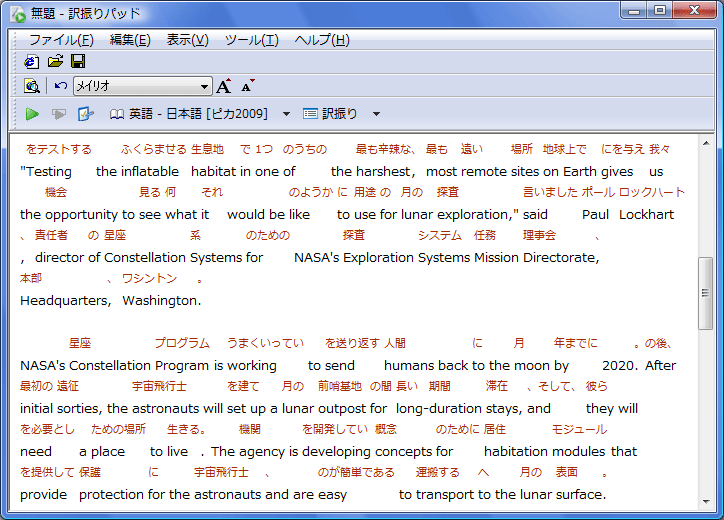Click the annotation ポール ロックハート
Screen dimensions: 724x520
pyautogui.click(x=633, y=192)
